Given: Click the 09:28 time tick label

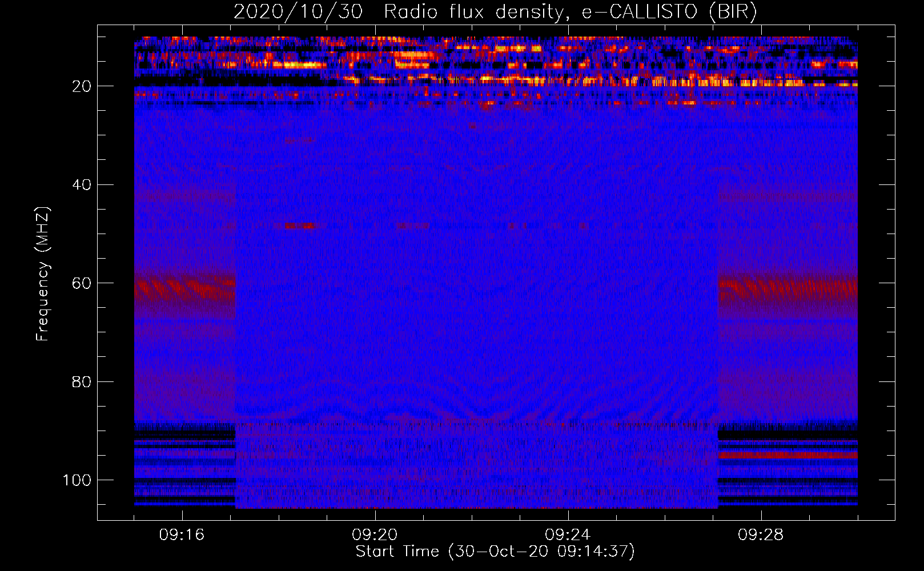Looking at the screenshot, I should click(761, 535).
